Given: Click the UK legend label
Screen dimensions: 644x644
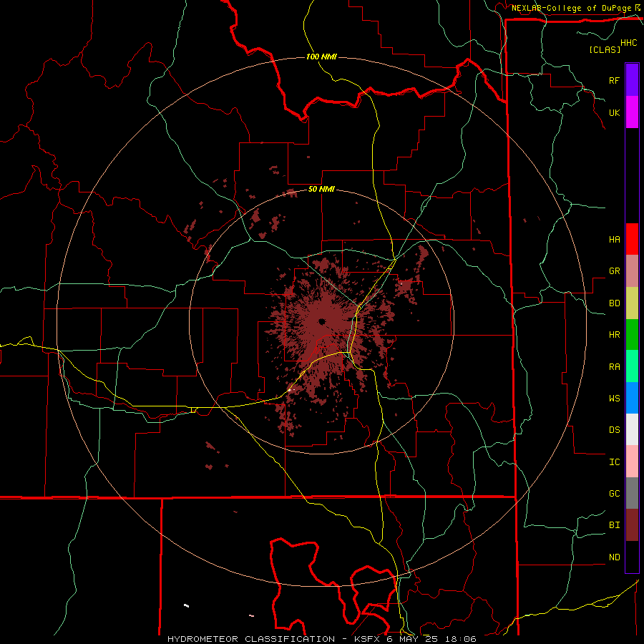Looking at the screenshot, I should [614, 112].
